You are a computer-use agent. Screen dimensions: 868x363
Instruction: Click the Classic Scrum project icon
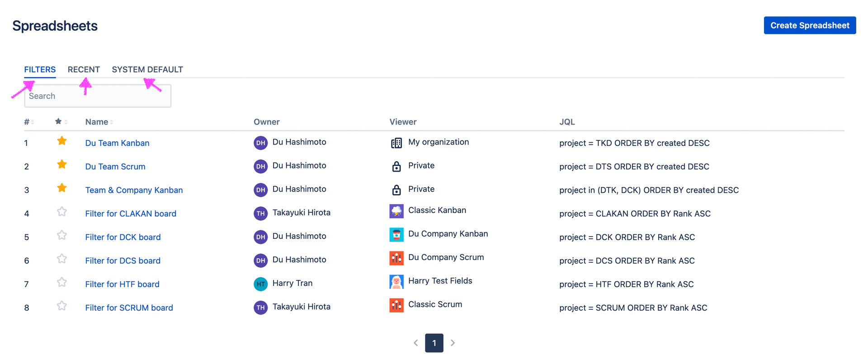(x=396, y=305)
